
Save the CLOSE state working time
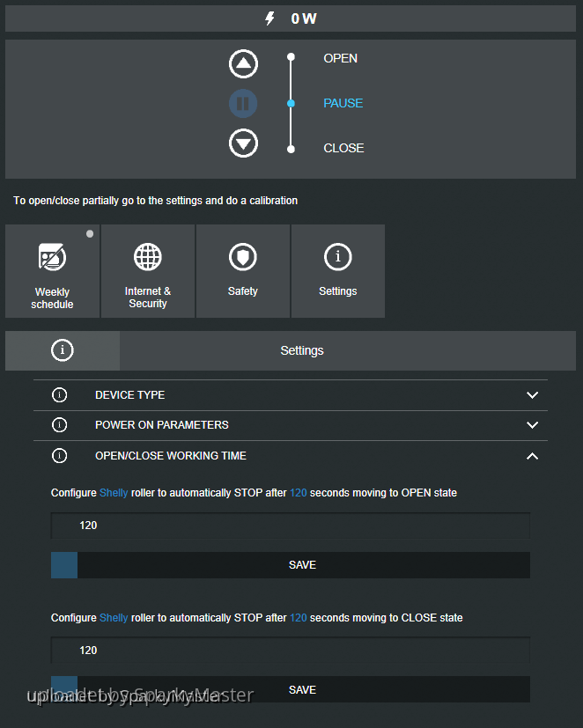[x=302, y=690]
